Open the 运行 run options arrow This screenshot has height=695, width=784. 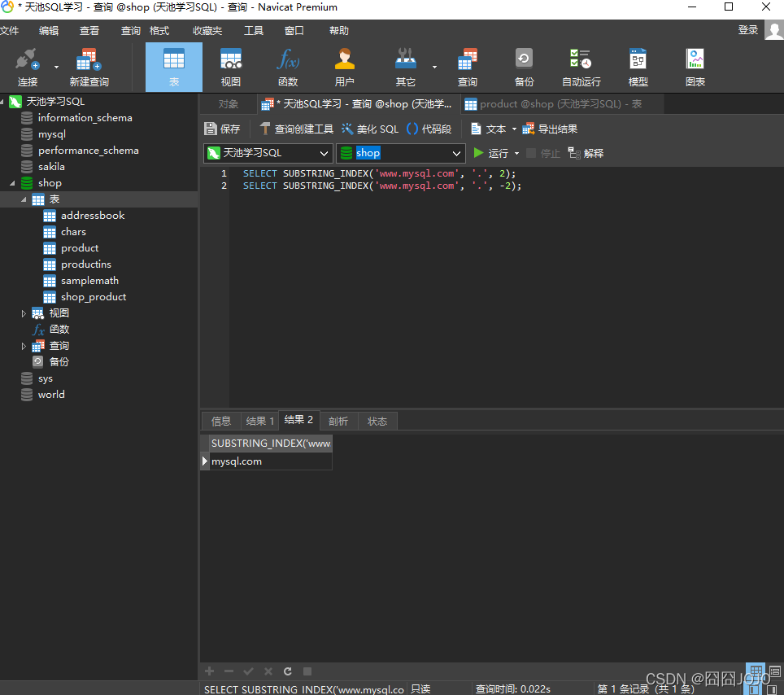(516, 153)
